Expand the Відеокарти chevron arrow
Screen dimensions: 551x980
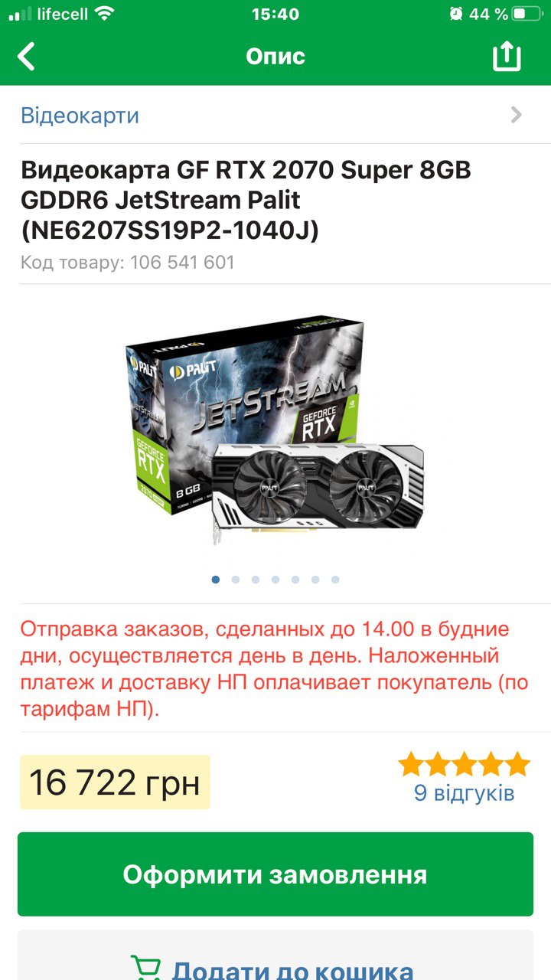[x=517, y=115]
